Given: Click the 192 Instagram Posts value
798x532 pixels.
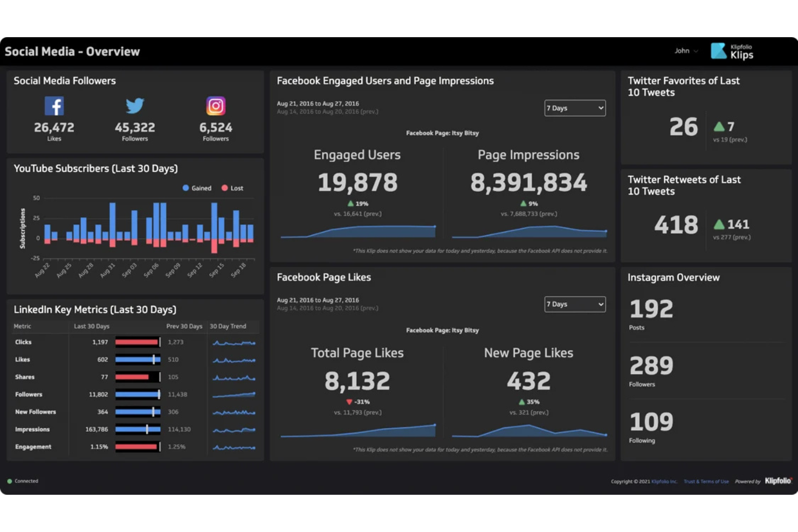Looking at the screenshot, I should (651, 309).
